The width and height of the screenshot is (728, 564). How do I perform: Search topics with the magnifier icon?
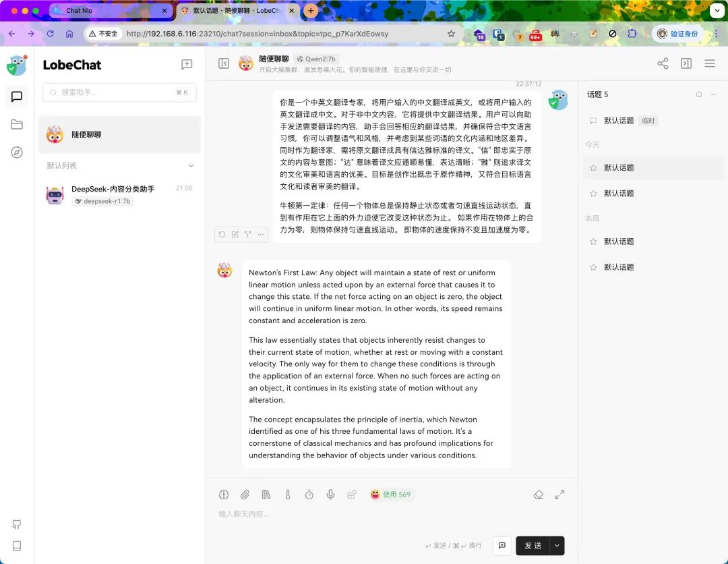pyautogui.click(x=699, y=94)
